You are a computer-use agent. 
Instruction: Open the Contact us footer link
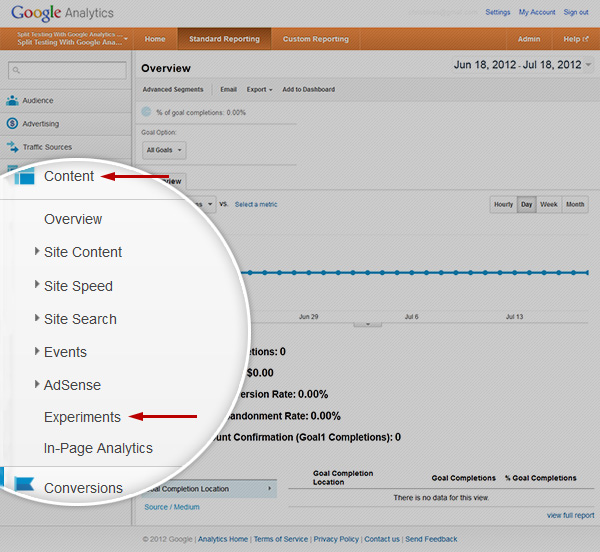pyautogui.click(x=382, y=539)
